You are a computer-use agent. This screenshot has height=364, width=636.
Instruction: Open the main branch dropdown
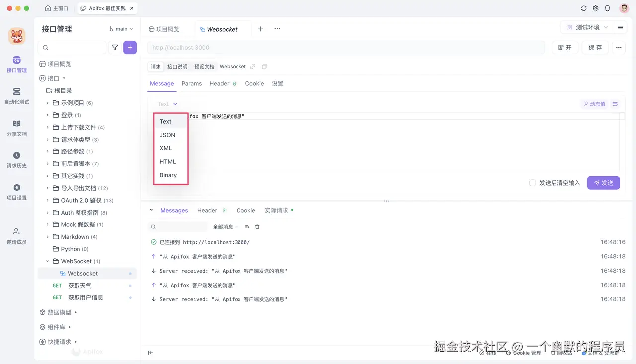(x=121, y=29)
